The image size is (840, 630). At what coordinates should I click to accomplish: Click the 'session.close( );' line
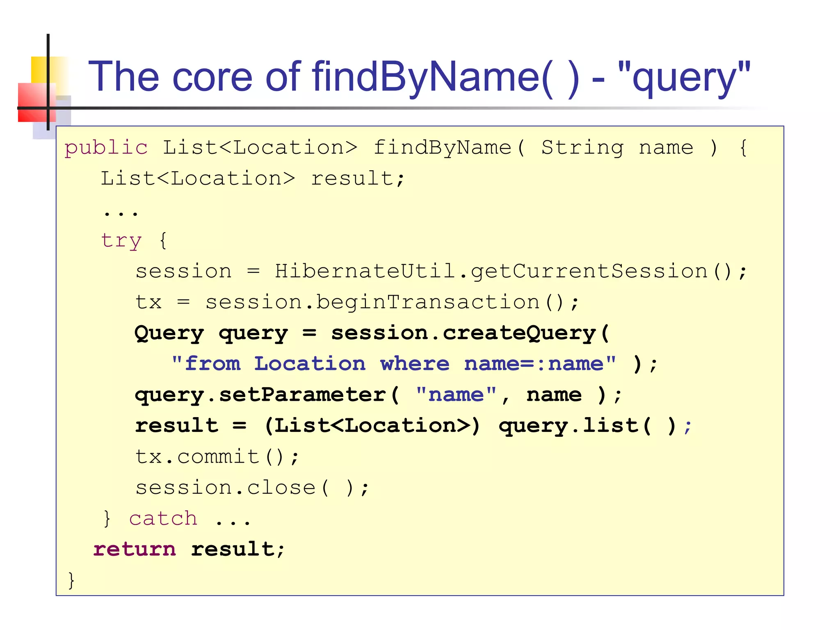click(252, 488)
